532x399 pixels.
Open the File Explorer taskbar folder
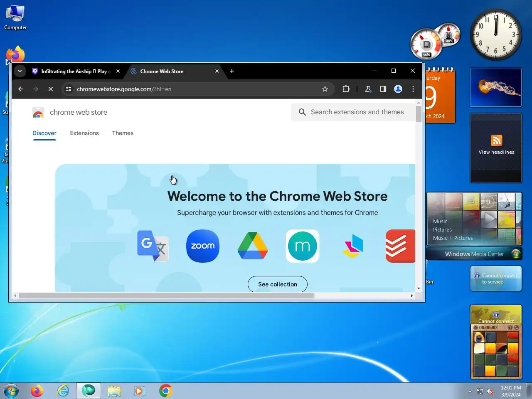[x=114, y=391]
